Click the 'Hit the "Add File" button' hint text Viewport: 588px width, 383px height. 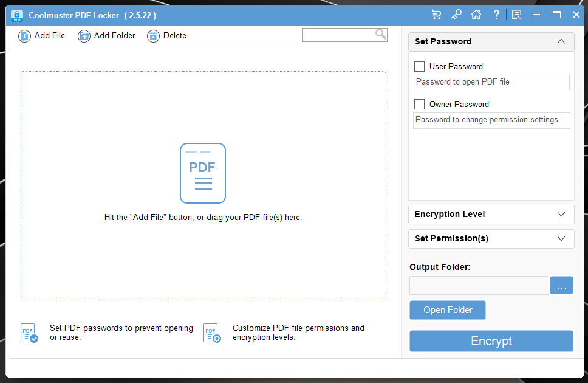pyautogui.click(x=203, y=218)
